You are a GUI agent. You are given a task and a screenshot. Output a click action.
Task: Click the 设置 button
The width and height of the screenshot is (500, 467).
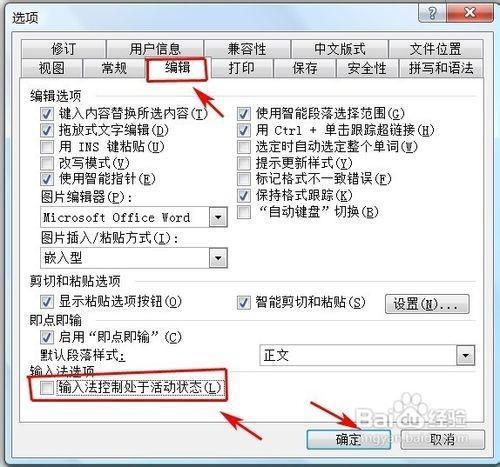427,304
